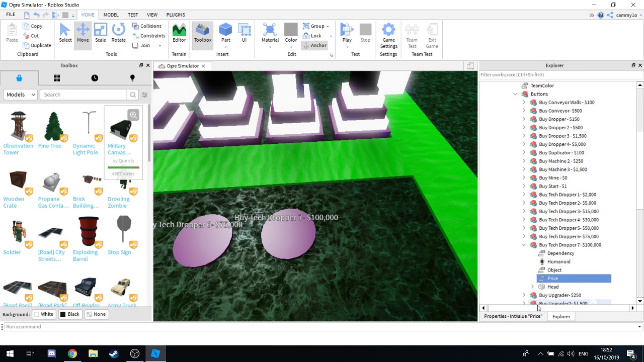Collapse Buy Tech Dropper 7- $100,000
Viewport: 644px width, 362px height.
pyautogui.click(x=524, y=245)
